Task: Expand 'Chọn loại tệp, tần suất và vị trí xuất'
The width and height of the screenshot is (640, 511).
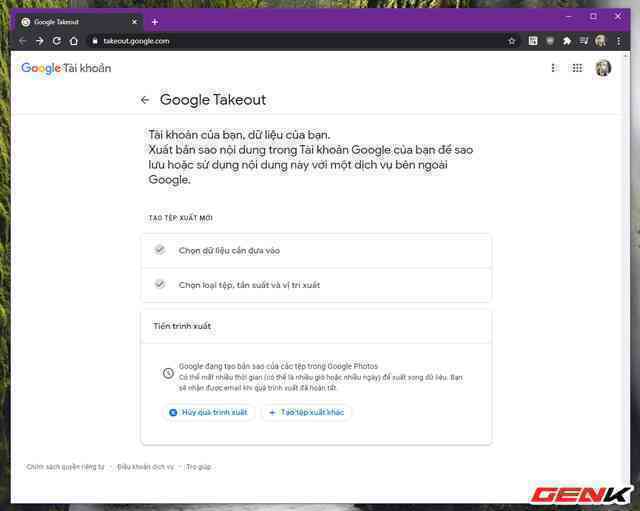Action: (316, 285)
